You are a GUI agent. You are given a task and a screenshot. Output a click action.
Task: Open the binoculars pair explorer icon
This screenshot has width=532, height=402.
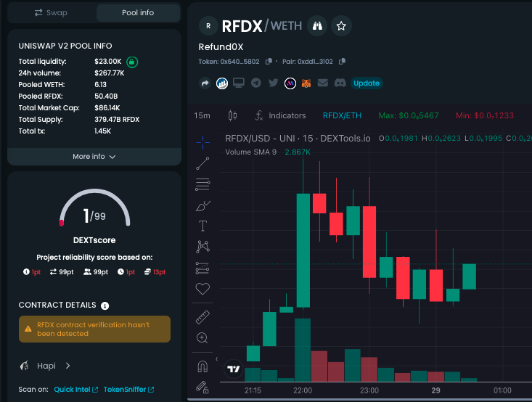point(317,26)
